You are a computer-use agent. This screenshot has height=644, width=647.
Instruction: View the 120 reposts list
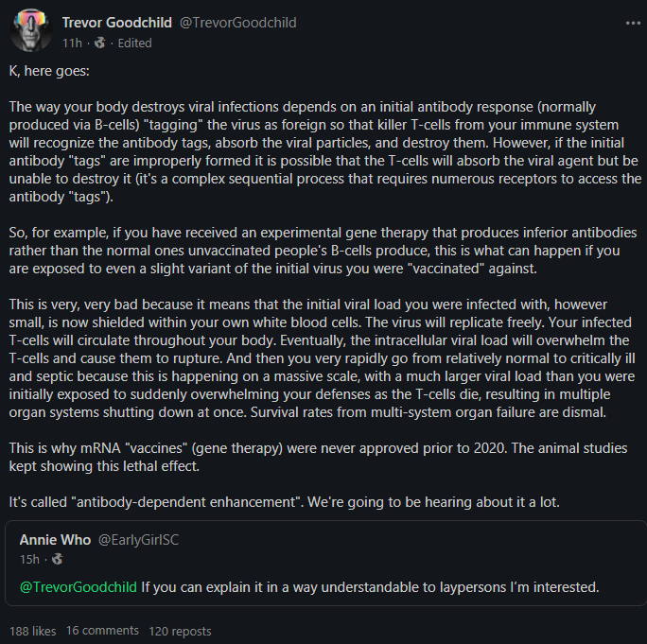[x=180, y=630]
